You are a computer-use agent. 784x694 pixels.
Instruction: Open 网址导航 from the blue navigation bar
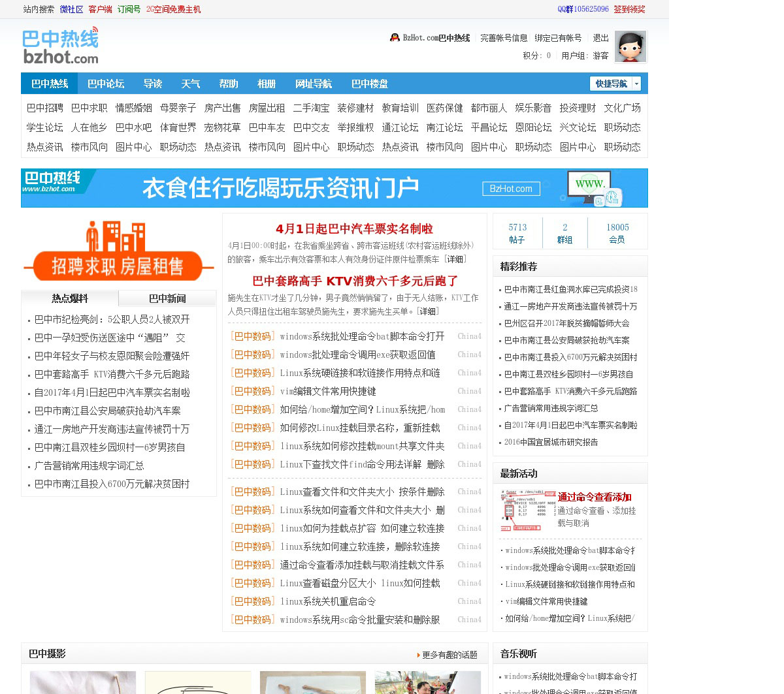point(313,84)
